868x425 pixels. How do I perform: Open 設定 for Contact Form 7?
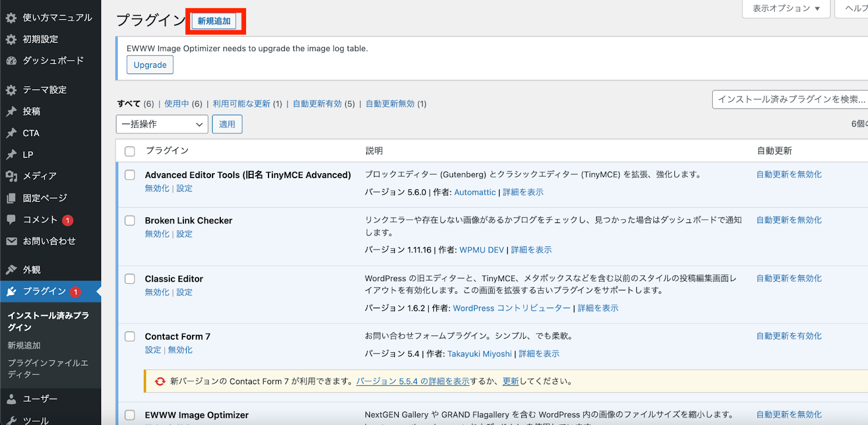153,350
